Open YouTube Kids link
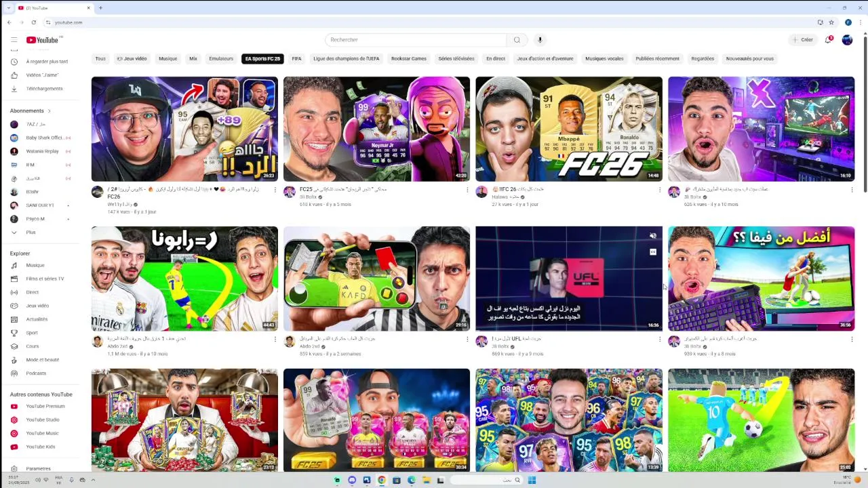The height and width of the screenshot is (488, 868). click(41, 447)
